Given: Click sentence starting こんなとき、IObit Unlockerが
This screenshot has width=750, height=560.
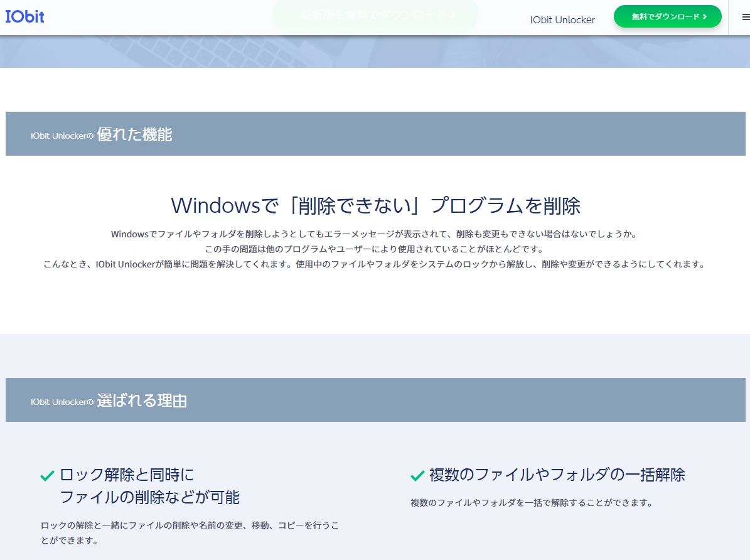Looking at the screenshot, I should (374, 264).
